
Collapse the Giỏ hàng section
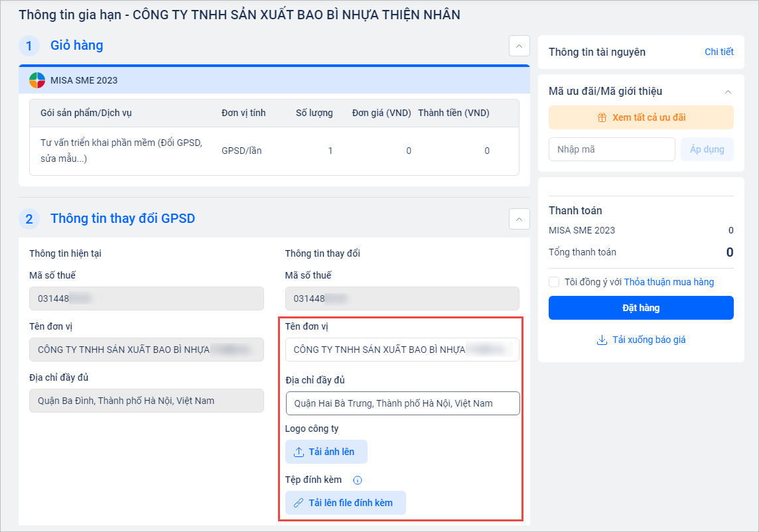click(519, 46)
